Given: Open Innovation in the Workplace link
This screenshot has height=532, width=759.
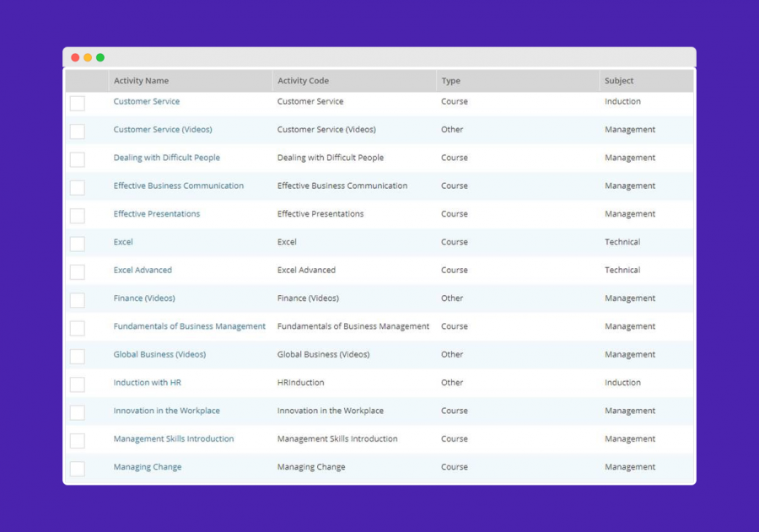Looking at the screenshot, I should (166, 410).
